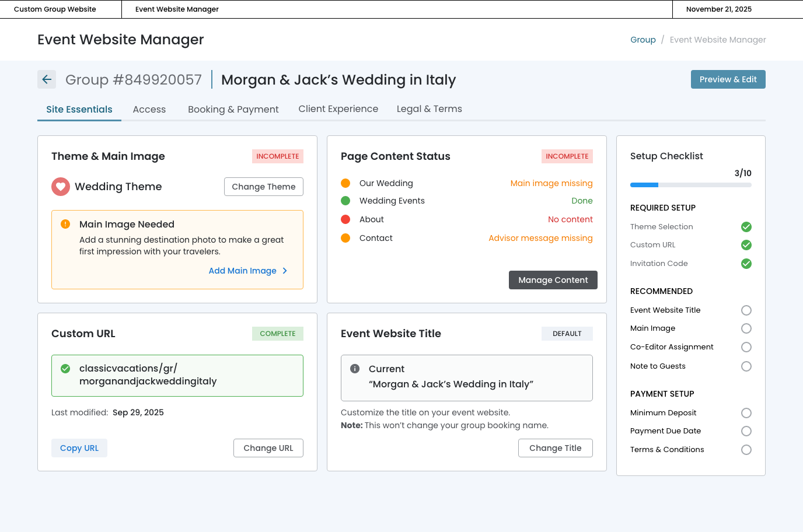Open the Change Theme selector
Image resolution: width=803 pixels, height=532 pixels.
[264, 187]
